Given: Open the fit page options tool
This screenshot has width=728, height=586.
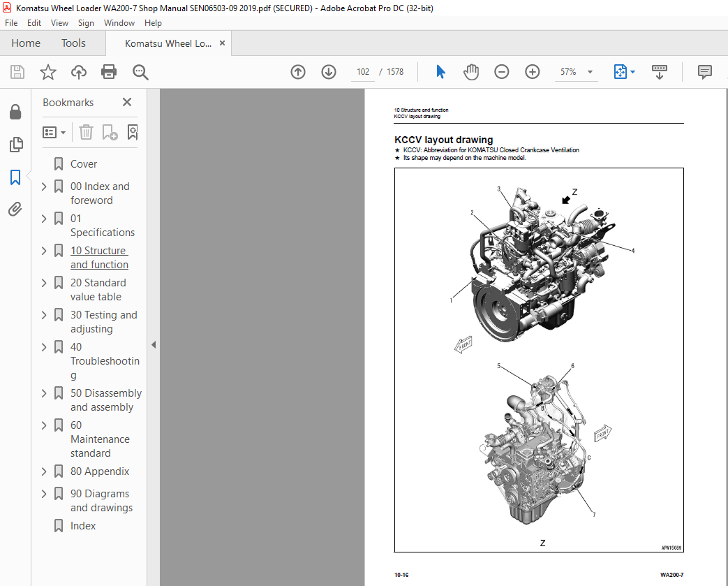Looking at the screenshot, I should pyautogui.click(x=624, y=72).
